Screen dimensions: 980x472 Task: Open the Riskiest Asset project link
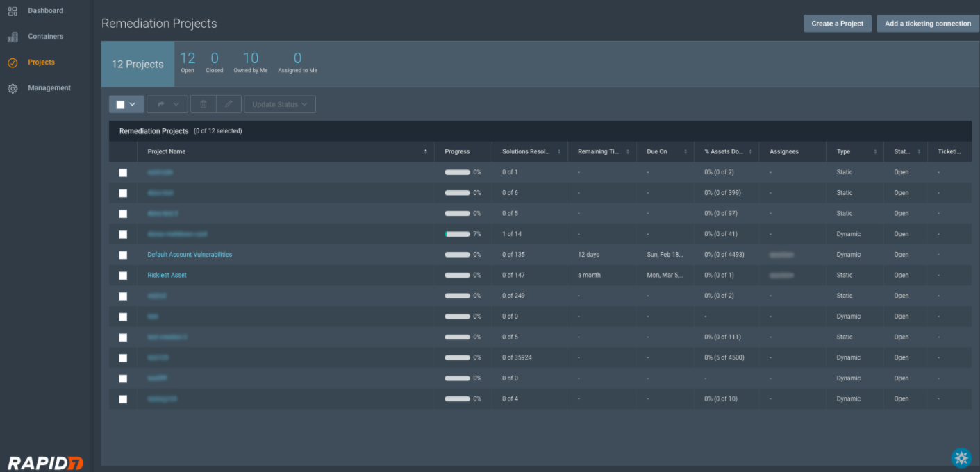[167, 276]
